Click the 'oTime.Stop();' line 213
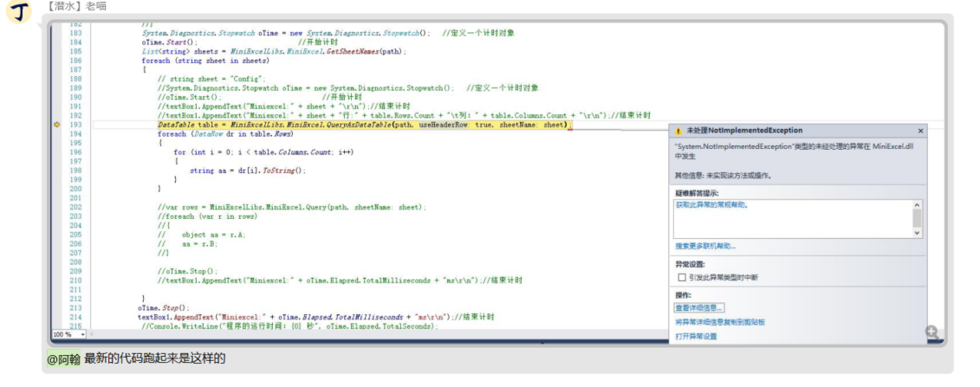The height and width of the screenshot is (387, 980). [x=163, y=307]
